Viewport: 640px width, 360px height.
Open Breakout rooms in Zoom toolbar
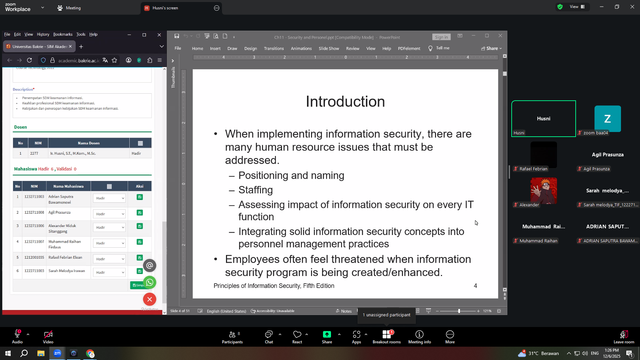(386, 337)
